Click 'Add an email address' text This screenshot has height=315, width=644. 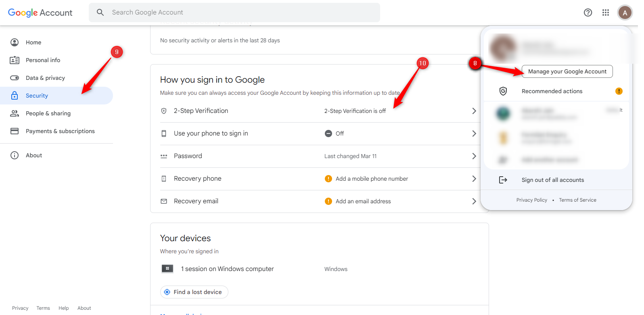363,201
